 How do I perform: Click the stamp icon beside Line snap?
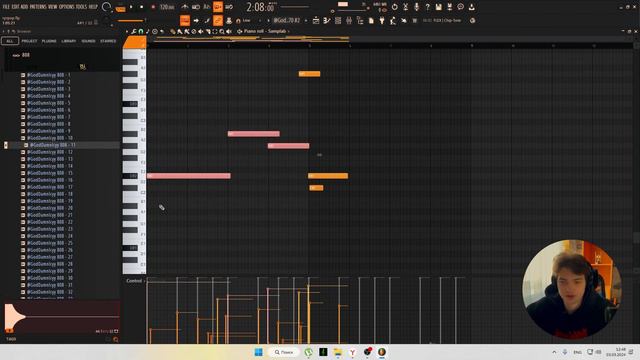pyautogui.click(x=229, y=20)
